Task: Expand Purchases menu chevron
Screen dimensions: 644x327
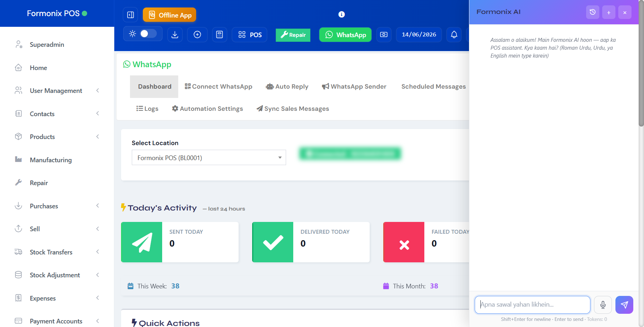Action: coord(98,206)
